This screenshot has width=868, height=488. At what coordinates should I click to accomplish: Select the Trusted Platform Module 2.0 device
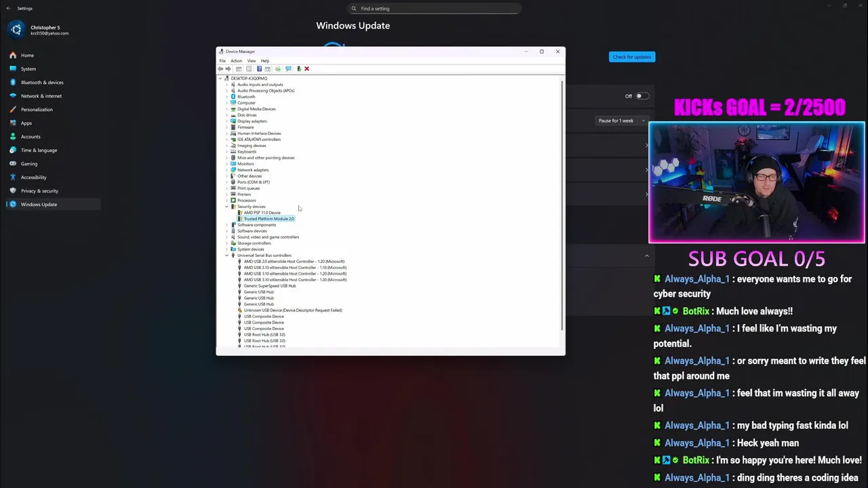click(269, 219)
